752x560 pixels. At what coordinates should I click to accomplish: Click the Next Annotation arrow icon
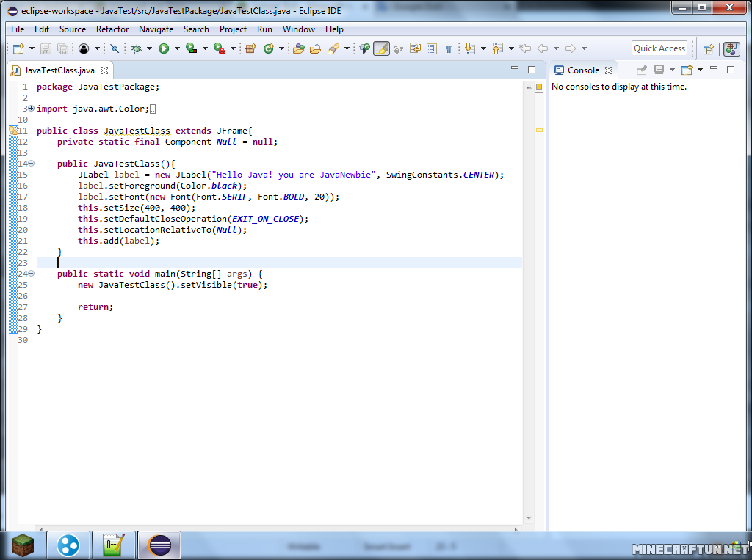(x=469, y=48)
